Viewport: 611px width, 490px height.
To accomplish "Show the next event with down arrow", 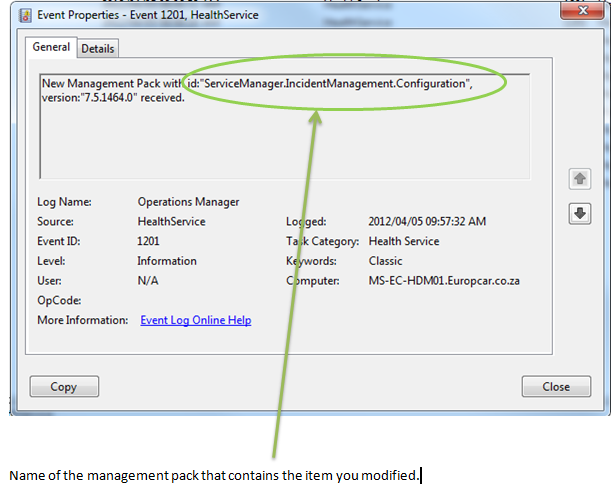I will pyautogui.click(x=580, y=213).
